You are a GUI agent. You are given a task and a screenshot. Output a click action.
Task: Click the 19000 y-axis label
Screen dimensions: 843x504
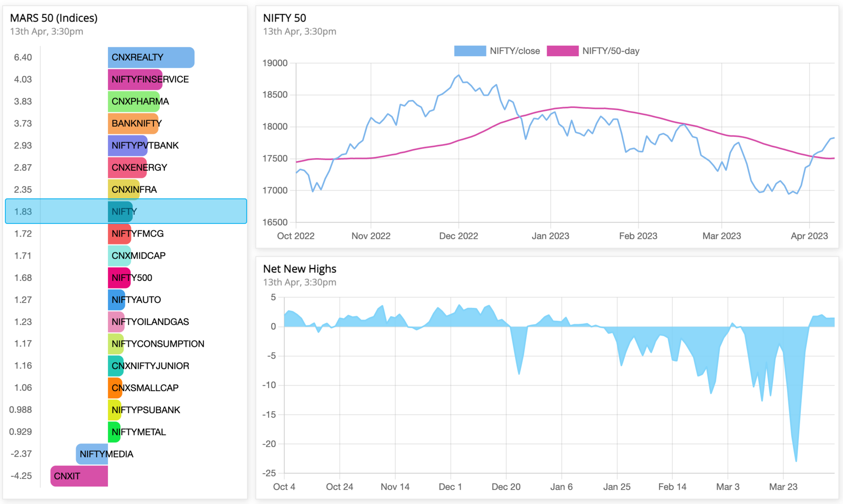click(x=275, y=63)
